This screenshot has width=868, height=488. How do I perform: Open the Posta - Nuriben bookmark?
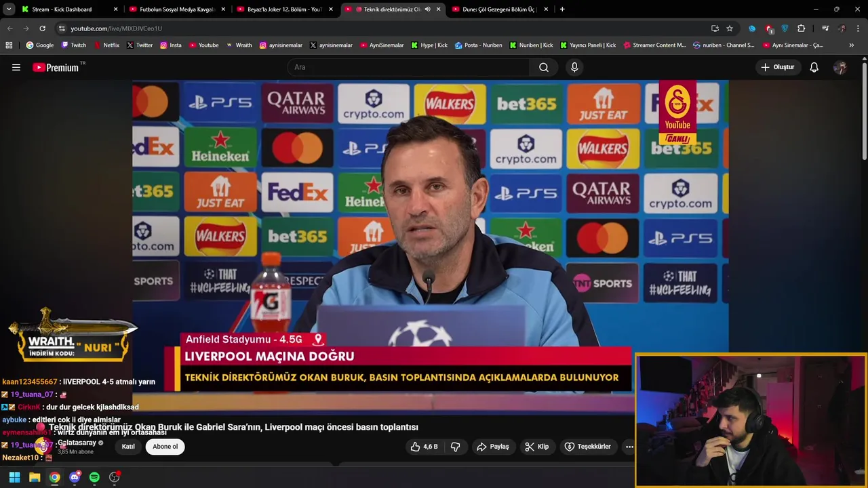(478, 45)
